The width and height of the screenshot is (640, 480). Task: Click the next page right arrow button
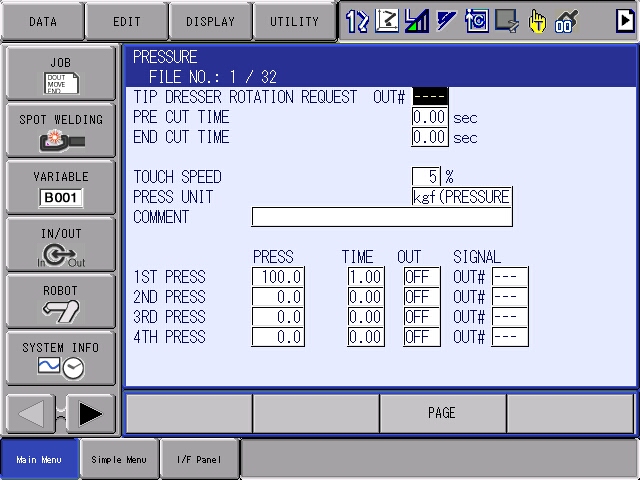click(x=91, y=412)
